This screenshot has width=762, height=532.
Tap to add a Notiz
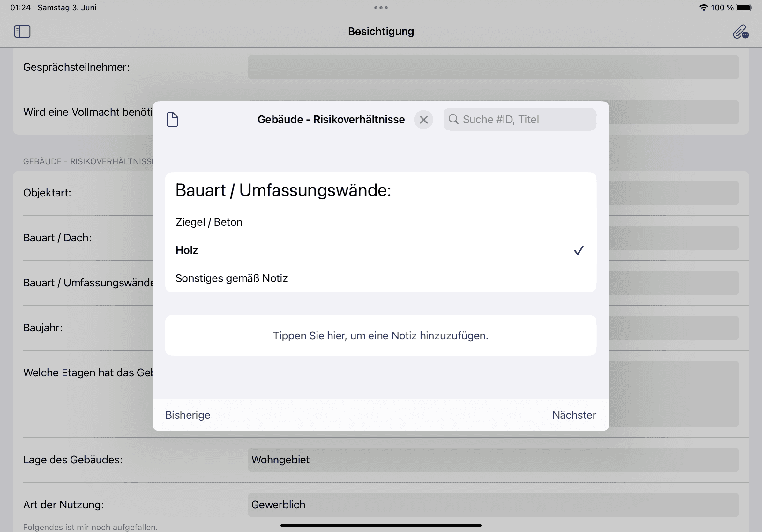tap(380, 335)
